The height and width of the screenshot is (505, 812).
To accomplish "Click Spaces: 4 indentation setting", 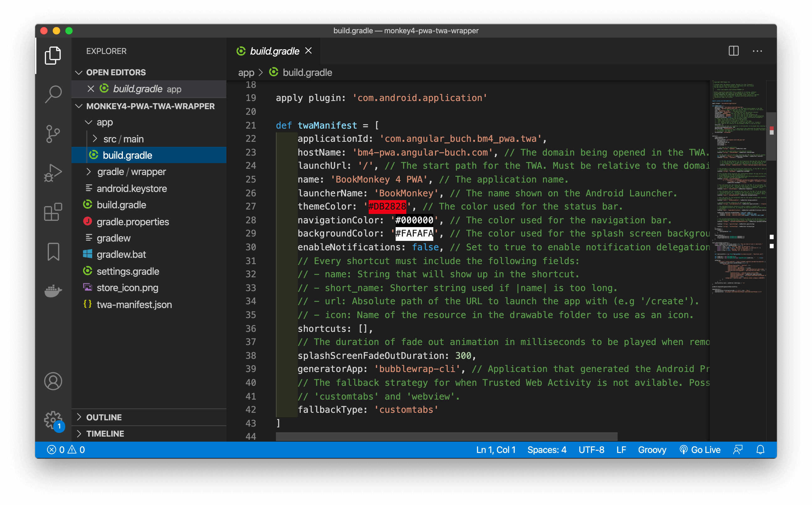I will coord(547,450).
